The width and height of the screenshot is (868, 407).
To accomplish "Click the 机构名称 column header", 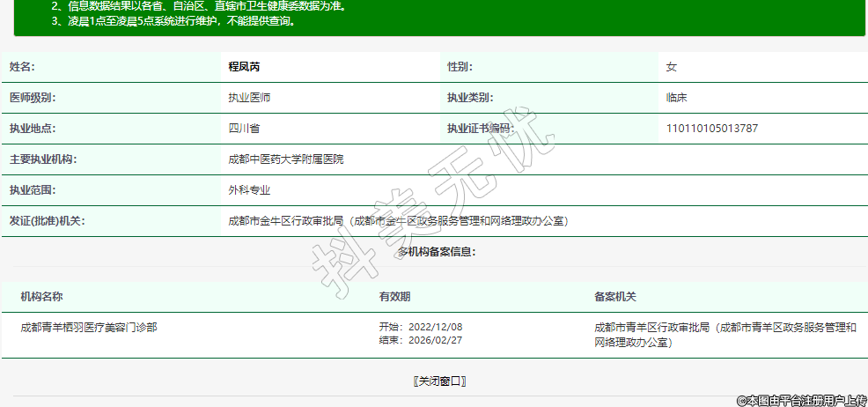I will tap(41, 297).
